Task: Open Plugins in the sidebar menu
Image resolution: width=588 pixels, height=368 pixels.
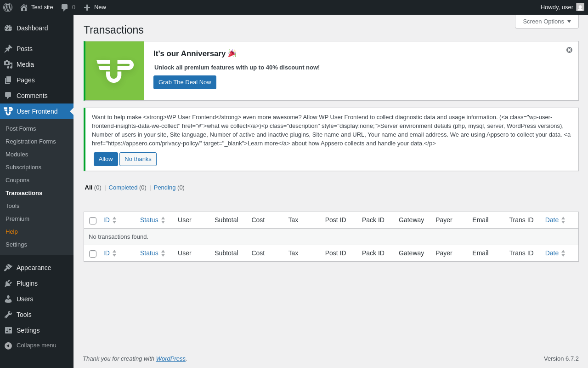Action: click(37, 283)
